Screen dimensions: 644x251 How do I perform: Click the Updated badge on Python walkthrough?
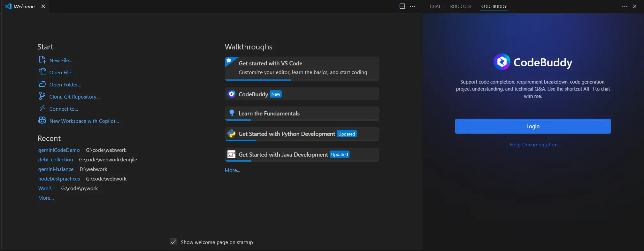347,134
